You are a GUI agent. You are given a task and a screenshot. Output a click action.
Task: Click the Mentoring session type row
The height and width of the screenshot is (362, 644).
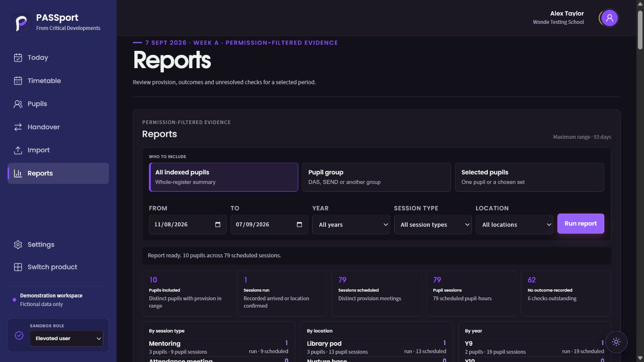click(218, 347)
